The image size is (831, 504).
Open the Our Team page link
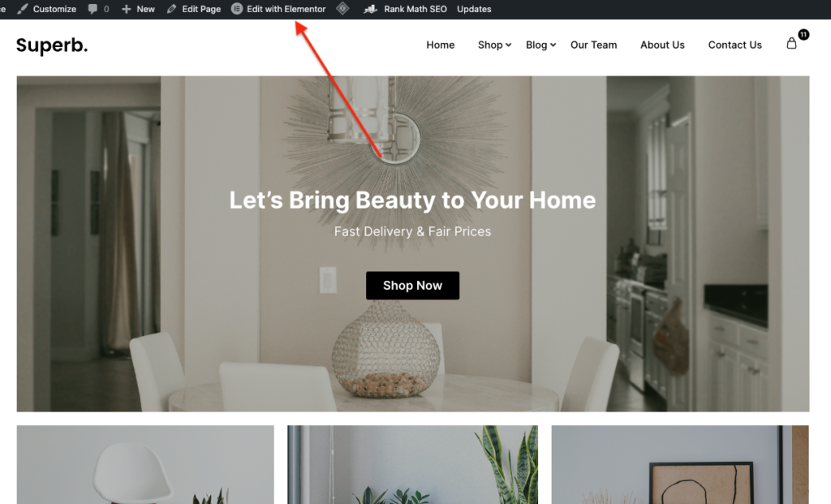coord(593,45)
